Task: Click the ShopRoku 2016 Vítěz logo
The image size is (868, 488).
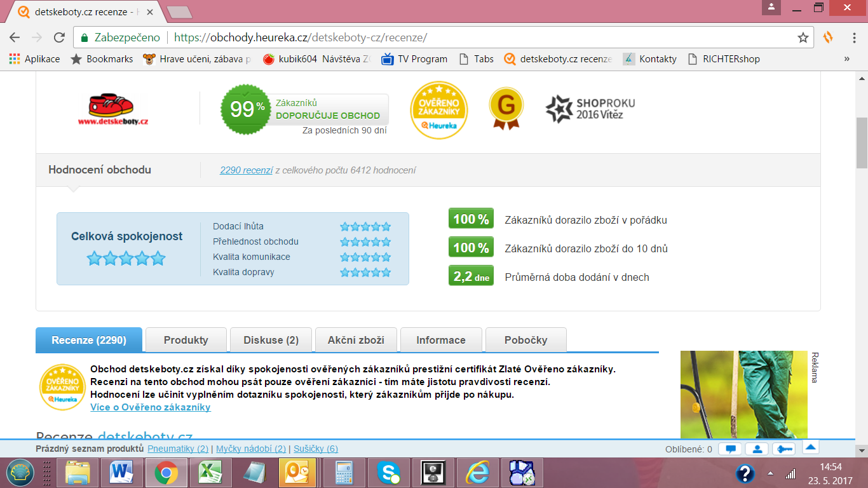Action: [x=590, y=109]
